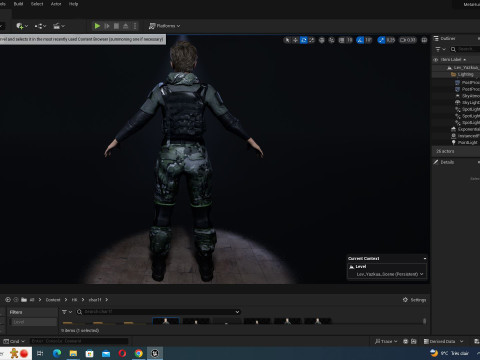The height and width of the screenshot is (360, 480).
Task: Toggle Outliner visibility eye column header
Action: pos(436,60)
